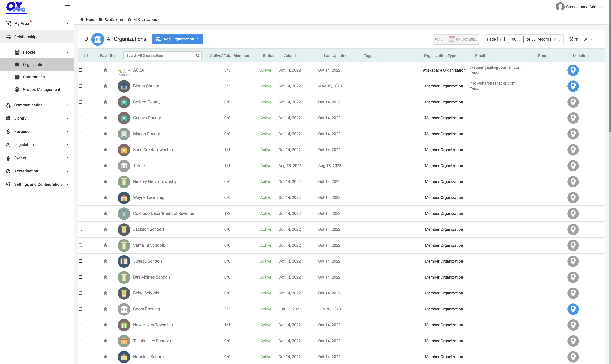Tick the Jackson Schools checkbox
Image resolution: width=611 pixels, height=364 pixels.
click(x=80, y=229)
